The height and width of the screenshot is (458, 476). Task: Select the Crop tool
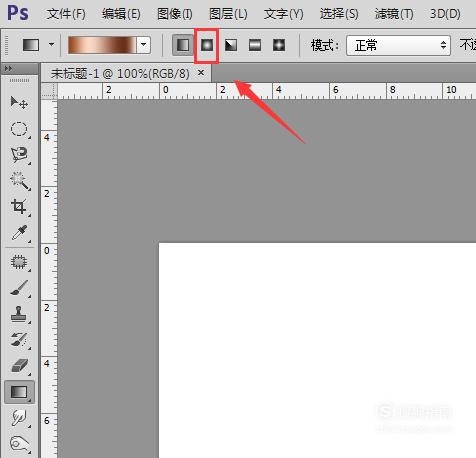(x=19, y=206)
